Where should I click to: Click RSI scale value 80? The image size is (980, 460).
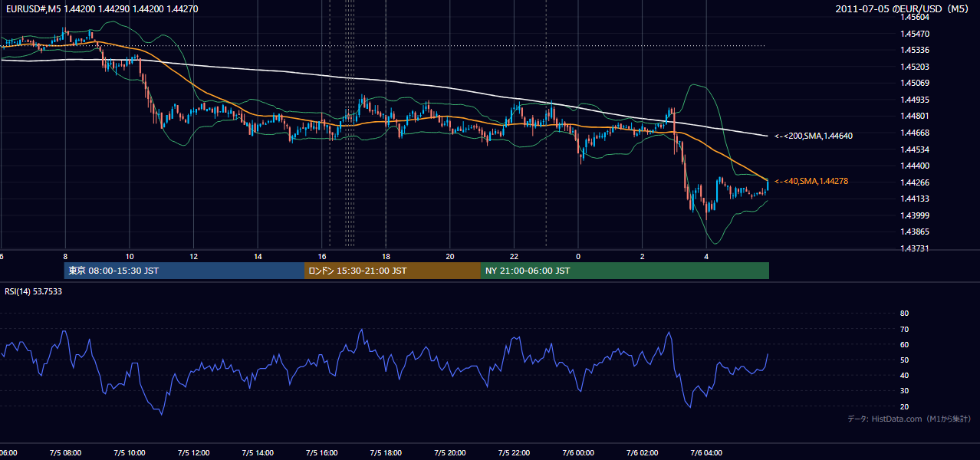[x=904, y=314]
